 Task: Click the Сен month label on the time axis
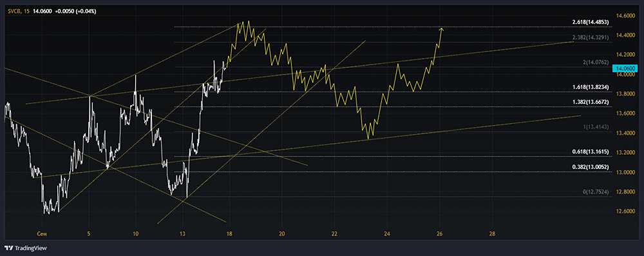pyautogui.click(x=43, y=234)
